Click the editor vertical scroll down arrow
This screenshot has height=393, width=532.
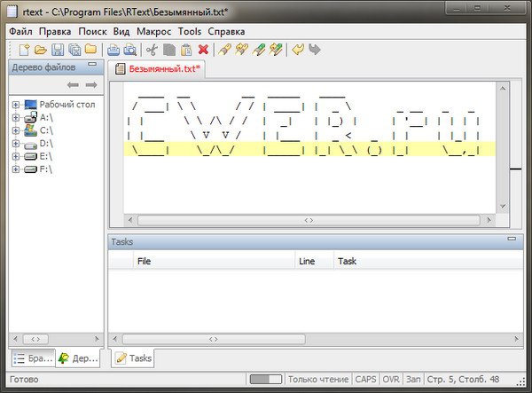click(x=503, y=206)
